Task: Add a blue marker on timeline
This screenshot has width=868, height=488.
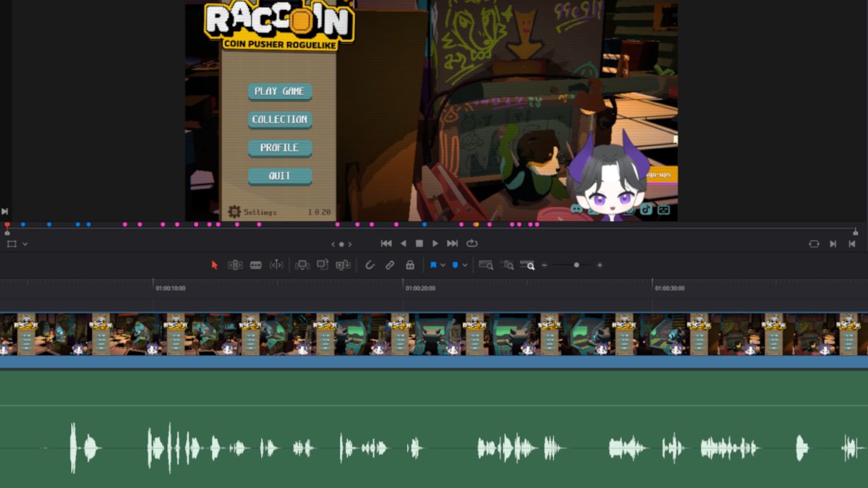Action: coord(455,265)
